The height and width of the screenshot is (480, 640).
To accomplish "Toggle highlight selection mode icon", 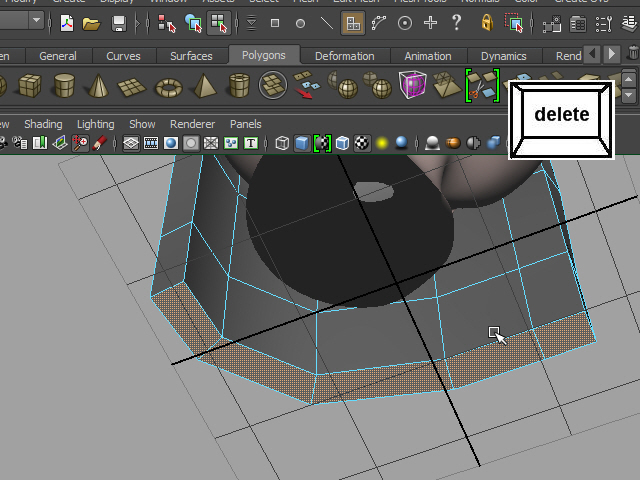I will (x=514, y=22).
